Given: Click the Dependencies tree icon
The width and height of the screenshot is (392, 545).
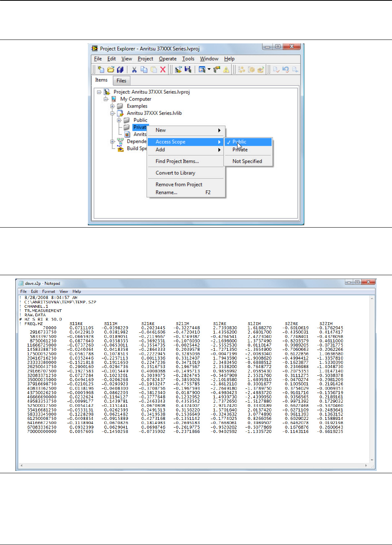Looking at the screenshot, I should tap(120, 142).
